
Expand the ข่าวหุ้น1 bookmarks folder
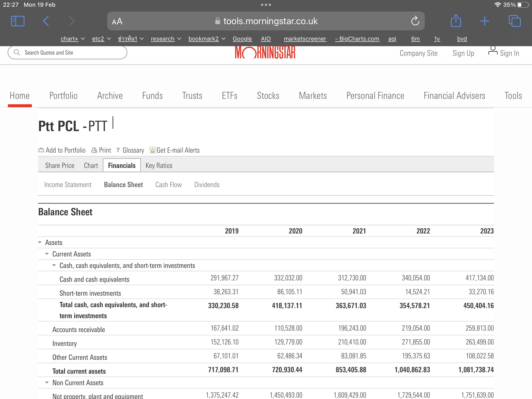[x=131, y=39]
